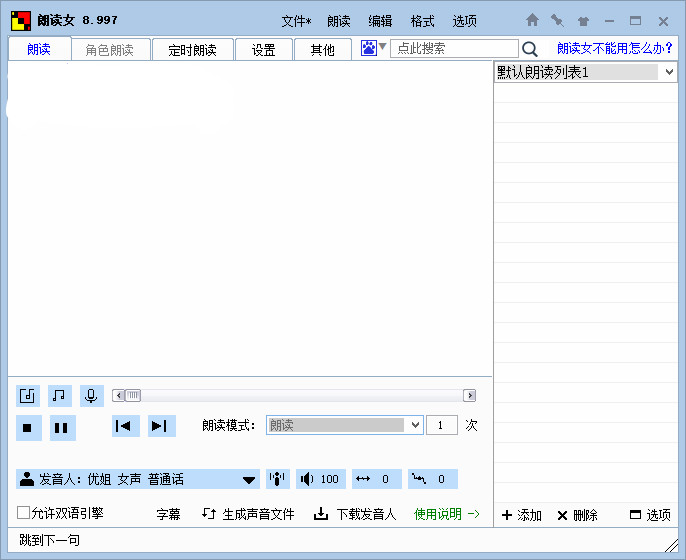Click the volume control showing 100

pyautogui.click(x=320, y=480)
